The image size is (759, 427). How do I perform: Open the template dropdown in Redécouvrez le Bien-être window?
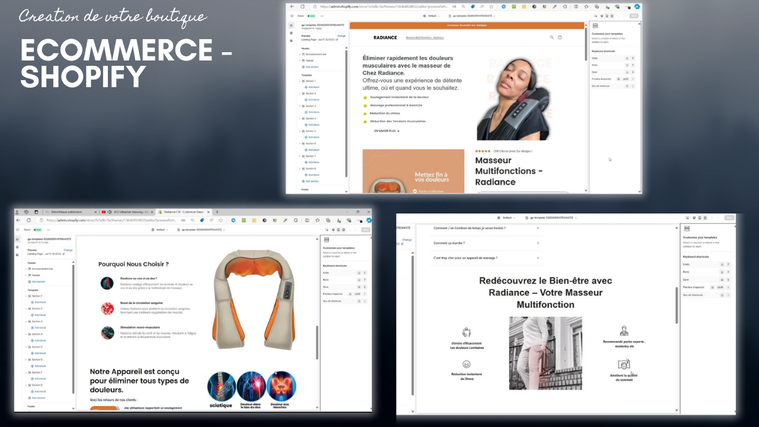(x=551, y=218)
